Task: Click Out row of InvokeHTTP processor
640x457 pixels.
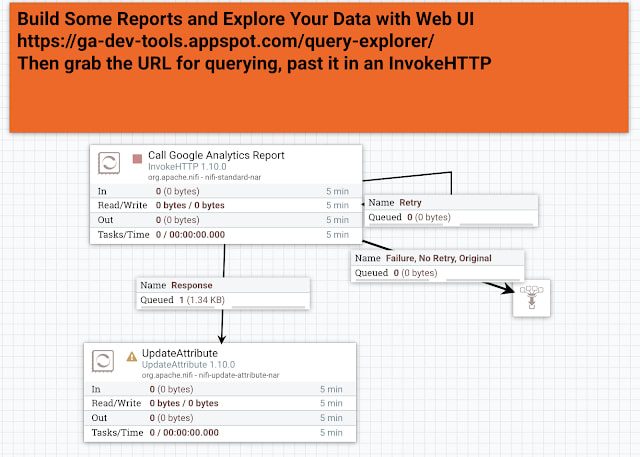Action: 226,220
